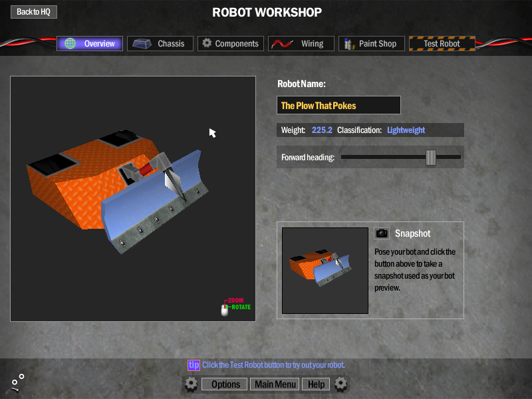Screen dimensions: 532x399
Task: Open the Help screen
Action: (x=316, y=384)
